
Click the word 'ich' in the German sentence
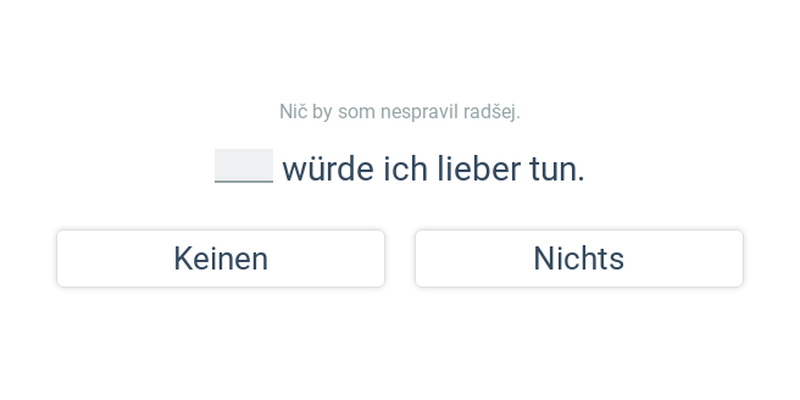(406, 169)
